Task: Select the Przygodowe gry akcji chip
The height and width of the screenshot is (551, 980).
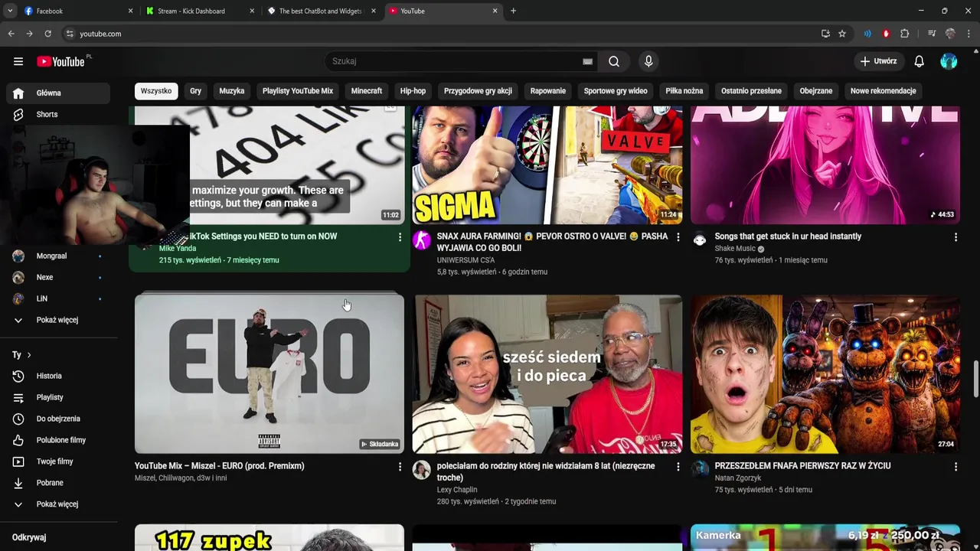Action: pos(478,91)
